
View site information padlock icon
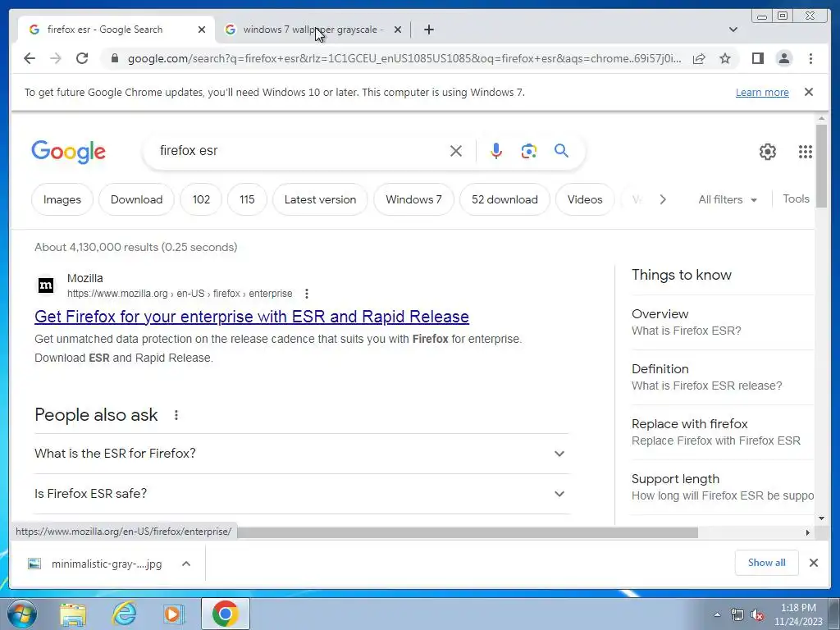coord(114,58)
